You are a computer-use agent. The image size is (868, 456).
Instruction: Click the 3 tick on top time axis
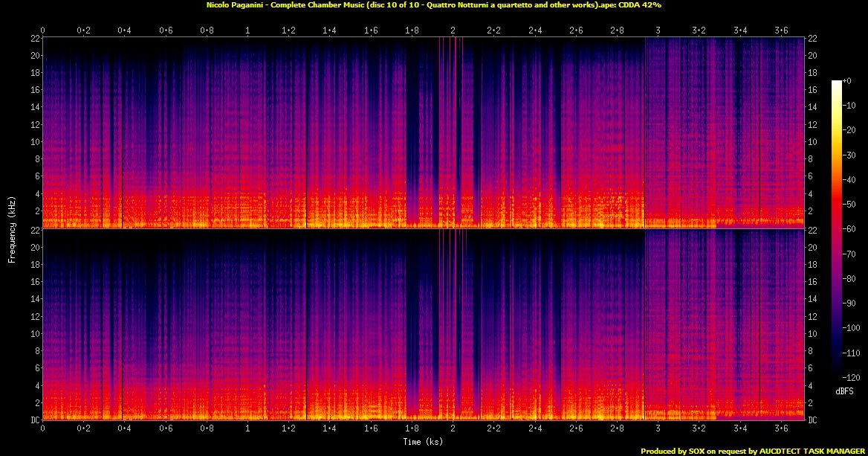[658, 30]
